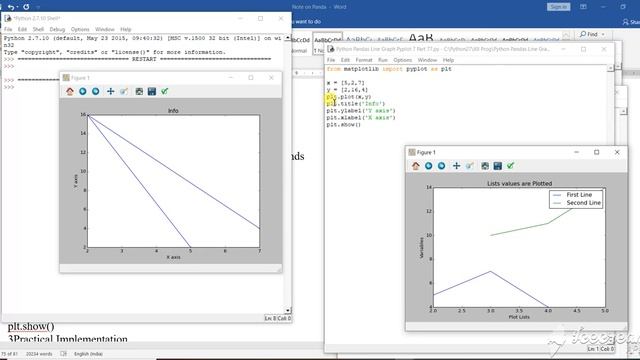Open Edit menu in the script editor window

[x=345, y=60]
